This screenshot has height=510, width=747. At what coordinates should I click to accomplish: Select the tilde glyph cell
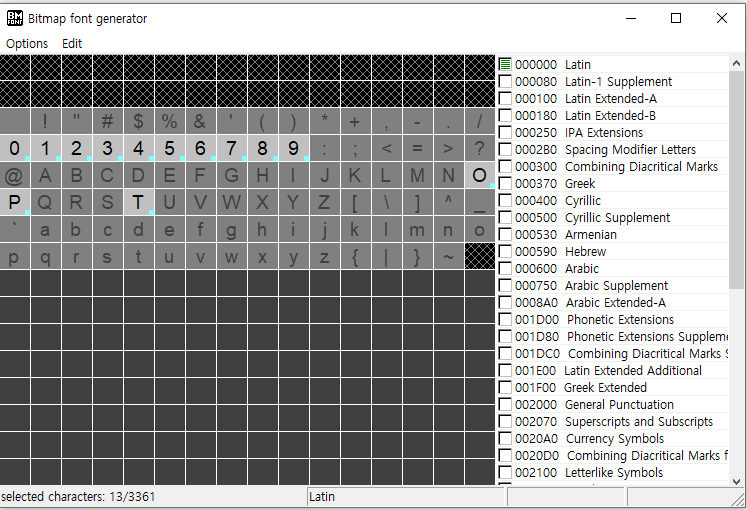coord(448,257)
